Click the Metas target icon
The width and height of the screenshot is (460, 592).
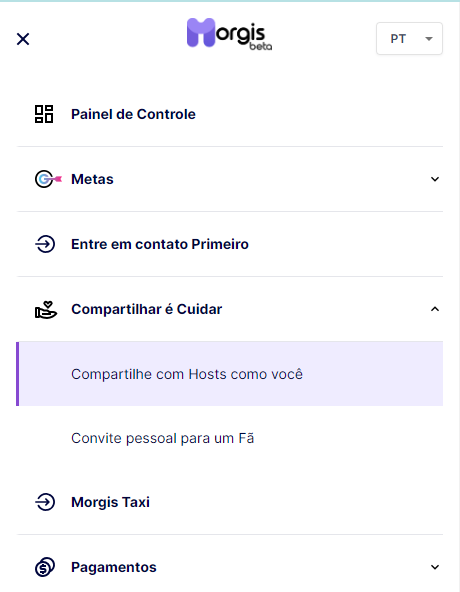point(48,179)
